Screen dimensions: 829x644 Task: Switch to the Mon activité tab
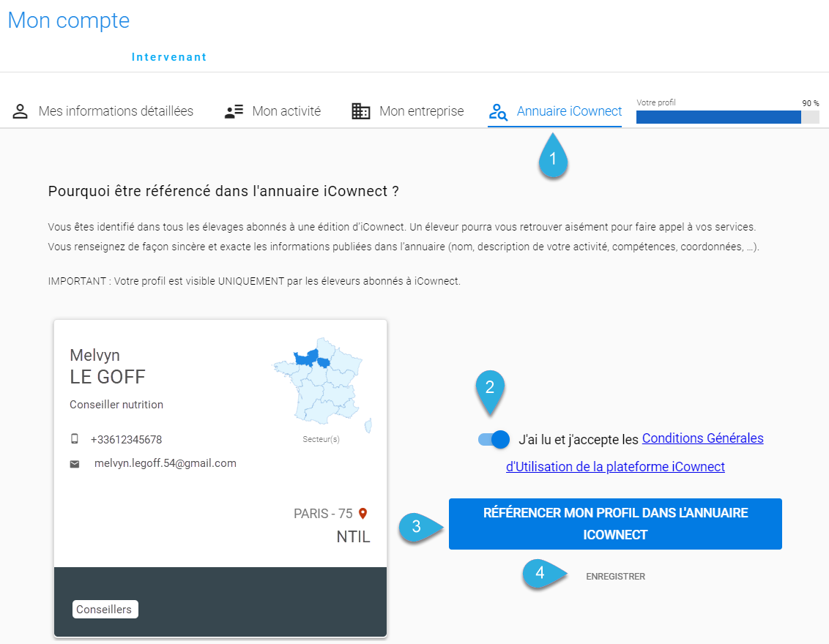click(273, 111)
